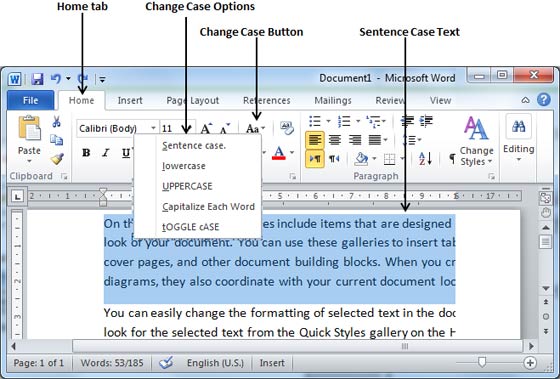Open the Paragraph dialog launcher
The width and height of the screenshot is (560, 379).
point(492,176)
